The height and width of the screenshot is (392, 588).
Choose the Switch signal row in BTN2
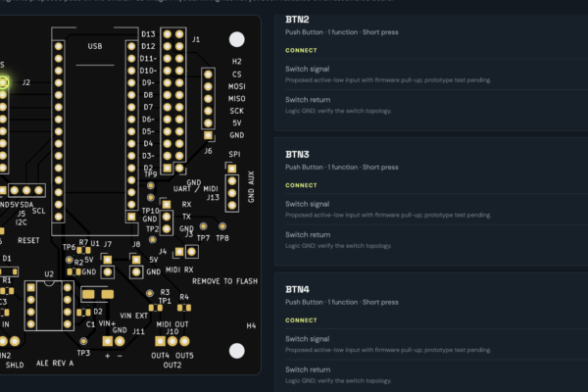[x=435, y=74]
